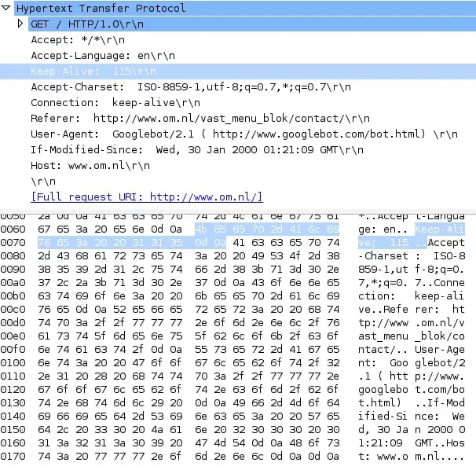476x470 pixels.
Task: Click the hex offset 0060 row label
Action: click(x=13, y=229)
